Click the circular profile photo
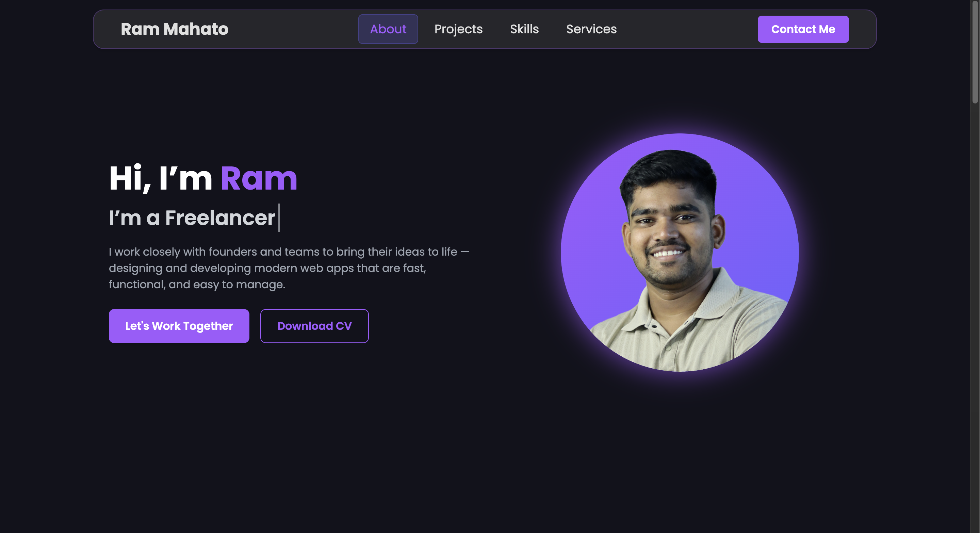The image size is (980, 533). coord(680,253)
